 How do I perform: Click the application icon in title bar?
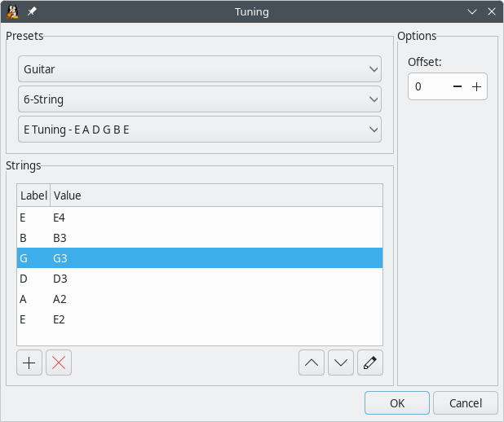tap(13, 12)
